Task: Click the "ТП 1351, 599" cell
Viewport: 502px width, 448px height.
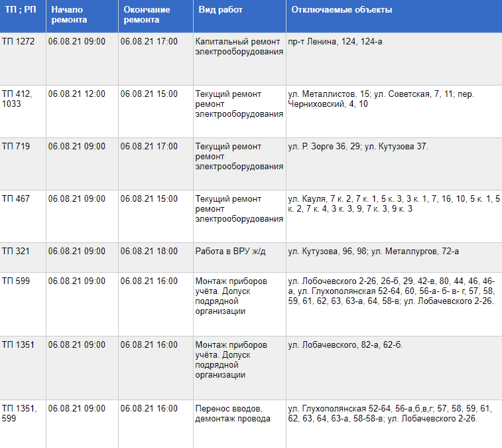Action: (19, 413)
